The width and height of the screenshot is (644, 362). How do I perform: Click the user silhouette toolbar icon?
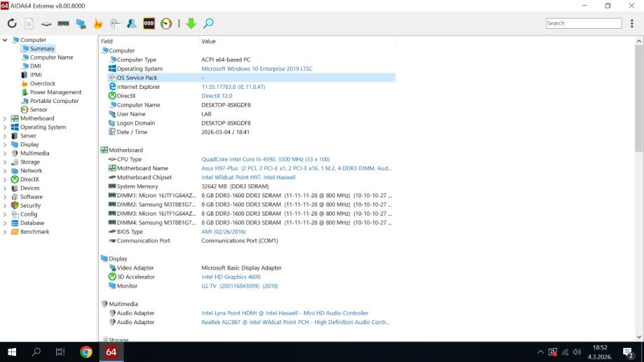132,24
